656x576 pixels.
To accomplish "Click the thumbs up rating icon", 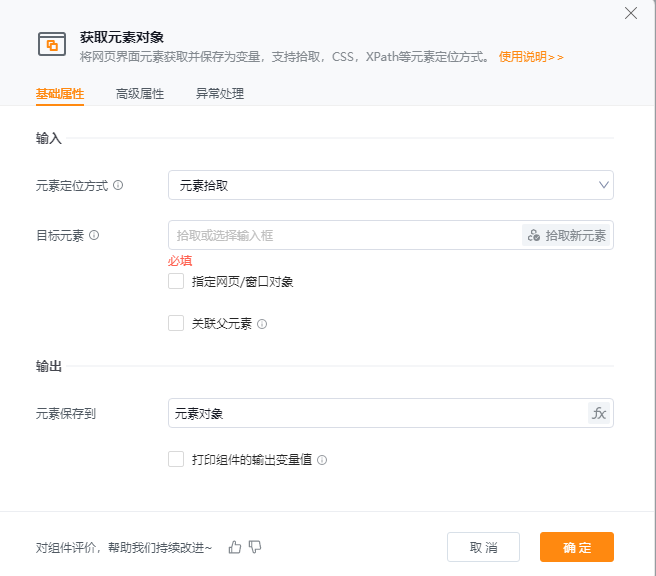I will 235,547.
